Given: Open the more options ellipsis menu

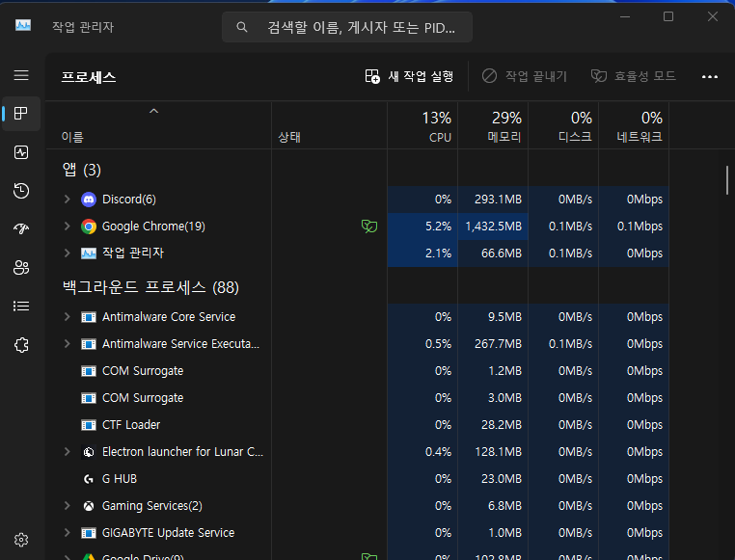Looking at the screenshot, I should pos(710,77).
